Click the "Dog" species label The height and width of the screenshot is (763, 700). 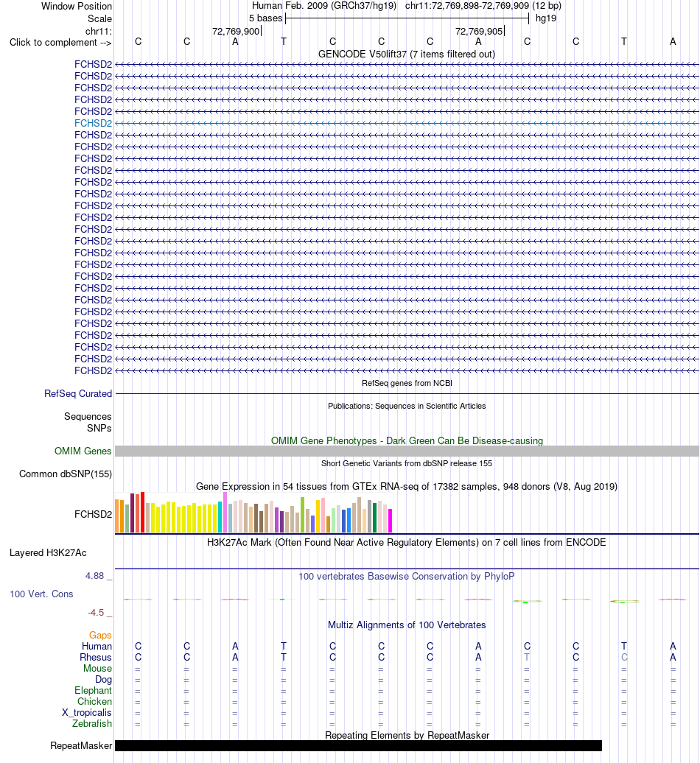[x=103, y=680]
